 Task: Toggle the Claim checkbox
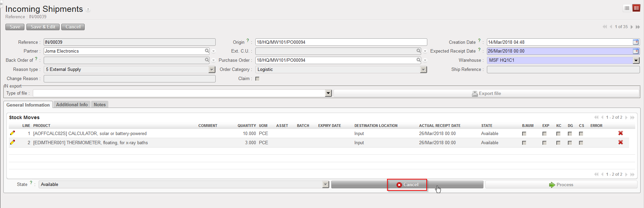coord(257,79)
